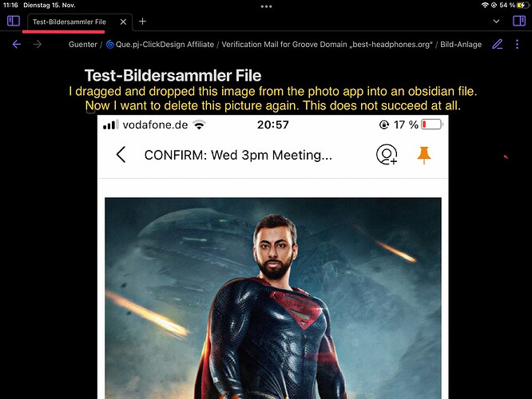Open Verification Mail for Groove Domain breadcrumb
Screen dimensions: 532x399
pyautogui.click(x=327, y=45)
